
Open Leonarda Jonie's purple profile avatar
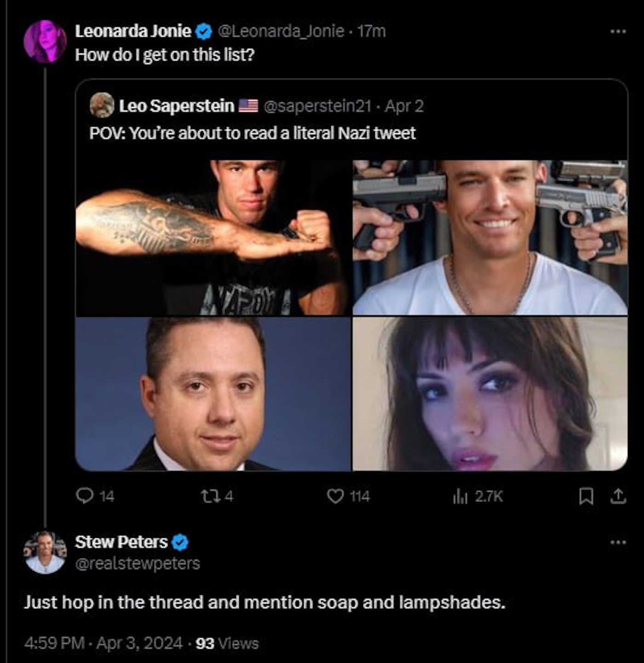45,41
